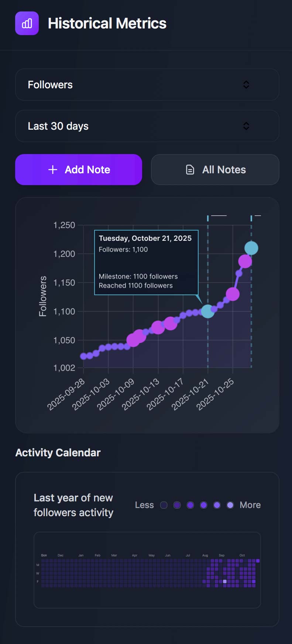Toggle the first dashed legend above the chart

(x=218, y=217)
